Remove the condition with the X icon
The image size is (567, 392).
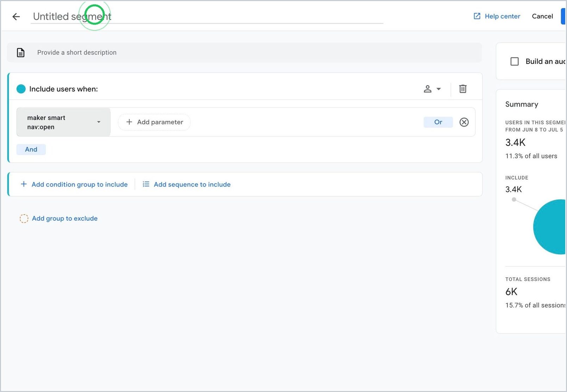[x=464, y=122]
